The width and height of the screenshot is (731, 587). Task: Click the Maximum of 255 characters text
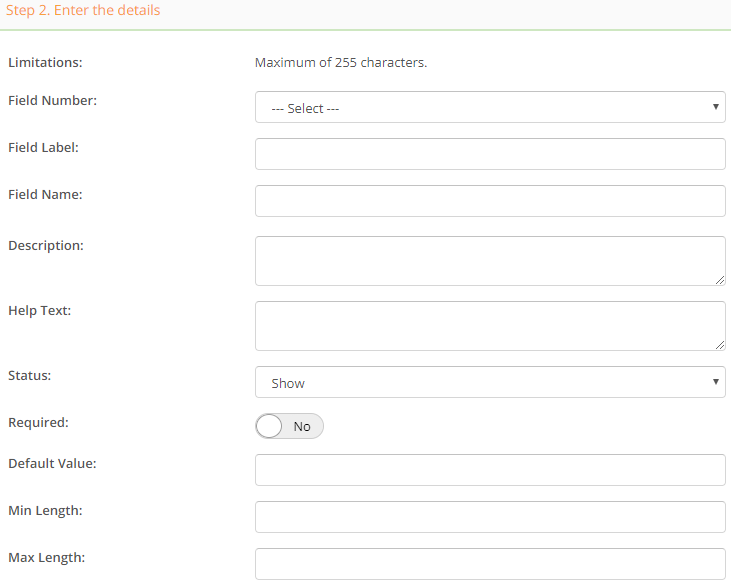(x=341, y=62)
